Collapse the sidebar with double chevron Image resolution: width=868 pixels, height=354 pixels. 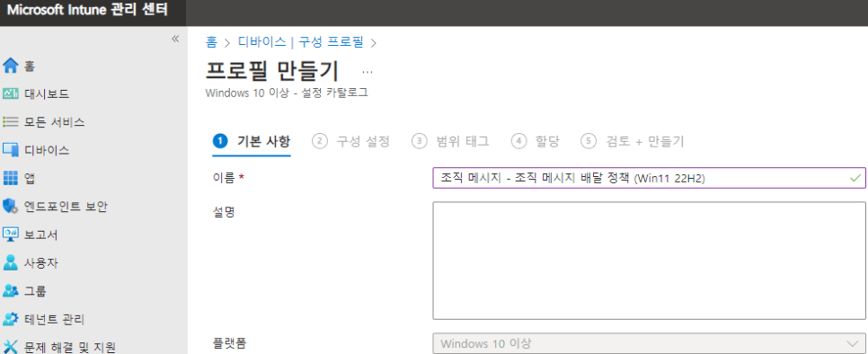[175, 39]
